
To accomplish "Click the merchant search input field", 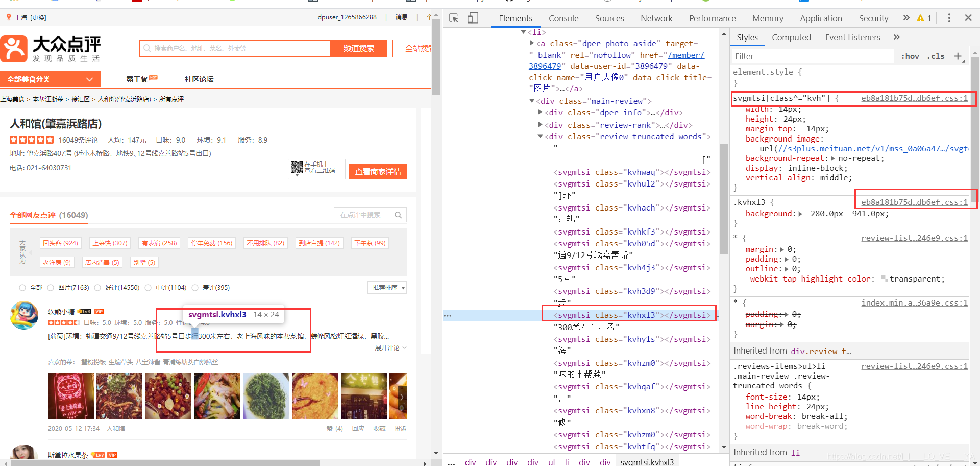I will (x=235, y=49).
